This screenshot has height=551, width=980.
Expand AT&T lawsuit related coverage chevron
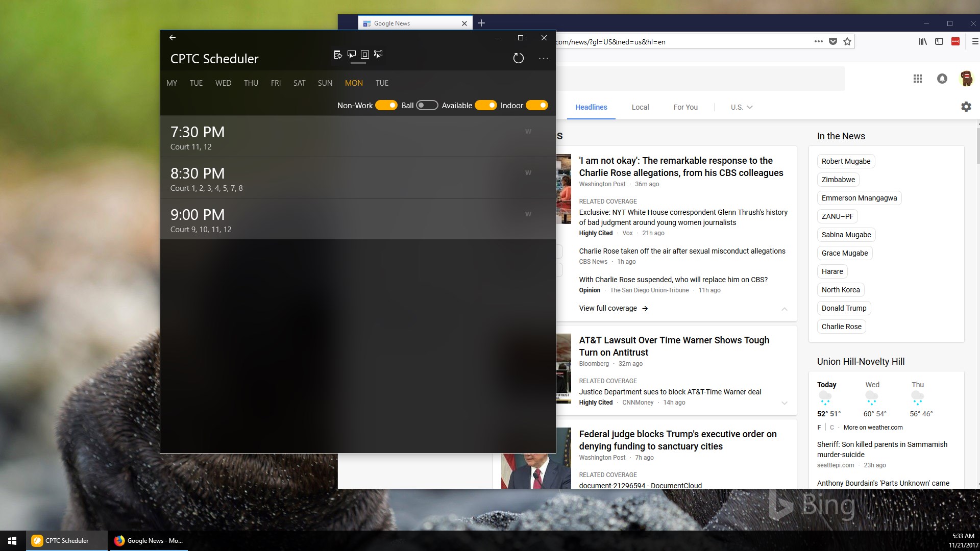pyautogui.click(x=785, y=403)
